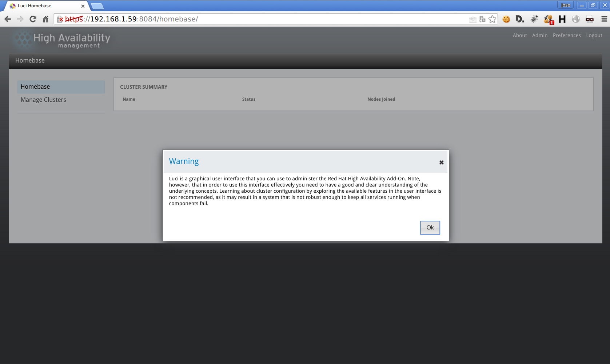Click the address bar URL field

click(x=255, y=19)
